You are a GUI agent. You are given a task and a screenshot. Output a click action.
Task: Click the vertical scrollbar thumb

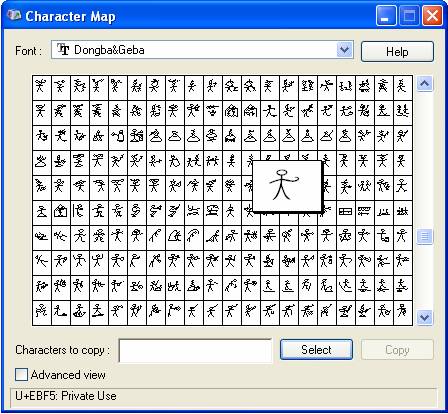[424, 236]
